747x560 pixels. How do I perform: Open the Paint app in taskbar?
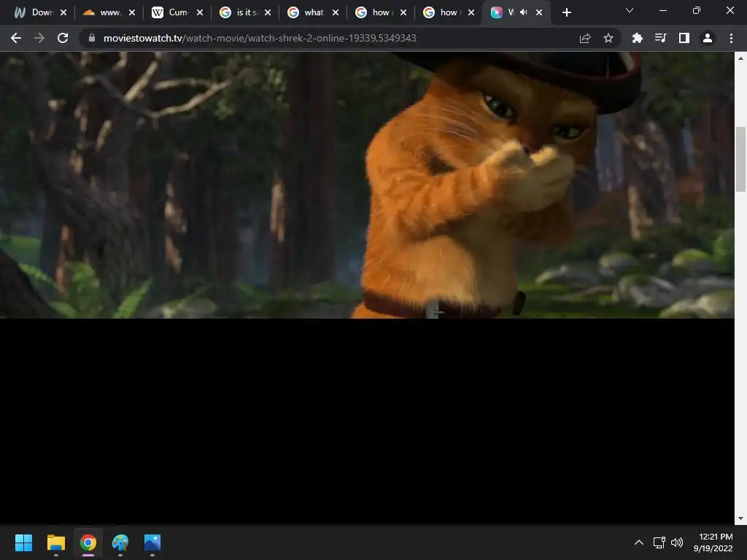point(120,542)
